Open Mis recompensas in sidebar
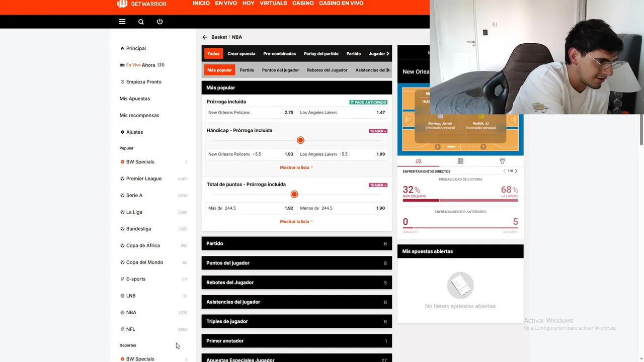Image resolution: width=644 pixels, height=362 pixels. click(139, 116)
